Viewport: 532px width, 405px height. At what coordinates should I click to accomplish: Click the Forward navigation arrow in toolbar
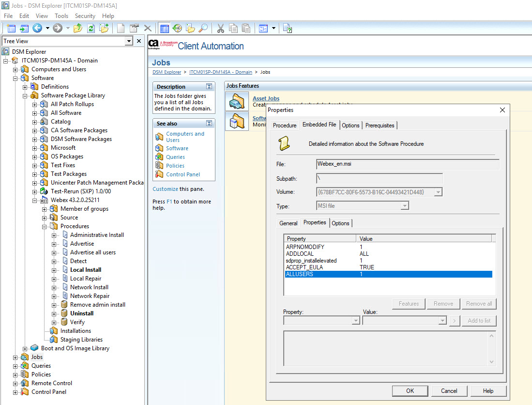tap(58, 28)
